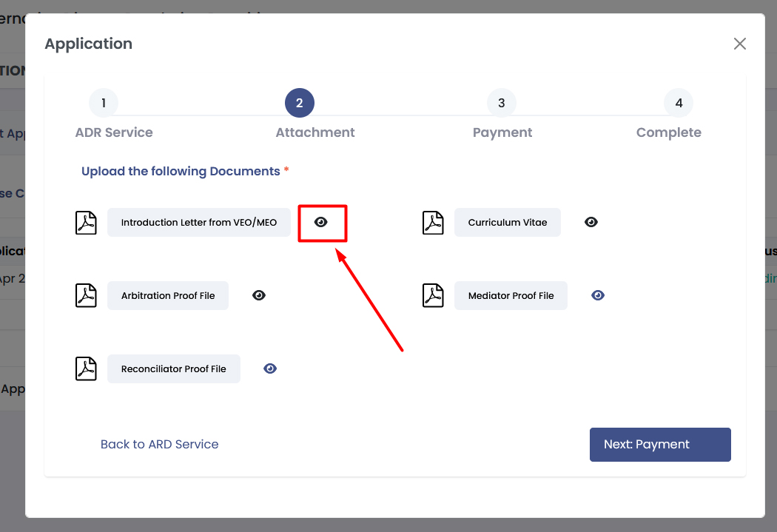This screenshot has height=532, width=777.
Task: Select step 2 Attachment circle
Action: [300, 104]
